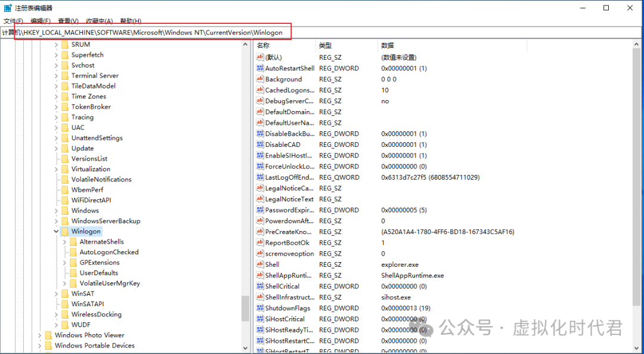Select the Windows Portable Devices key

94,346
